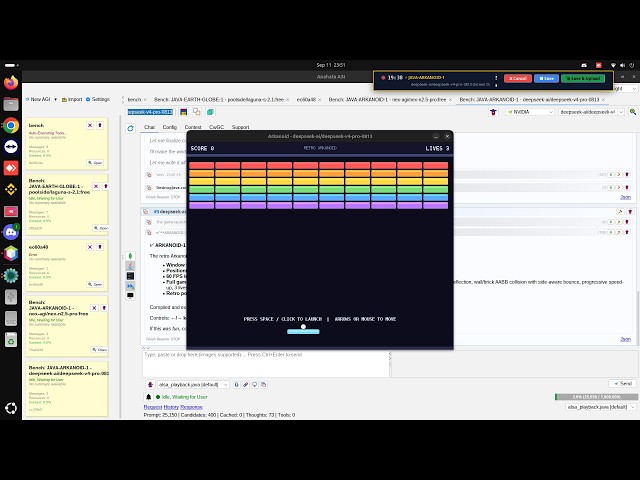The width and height of the screenshot is (640, 480).
Task: Click the context usage progress bar
Action: (x=596, y=397)
